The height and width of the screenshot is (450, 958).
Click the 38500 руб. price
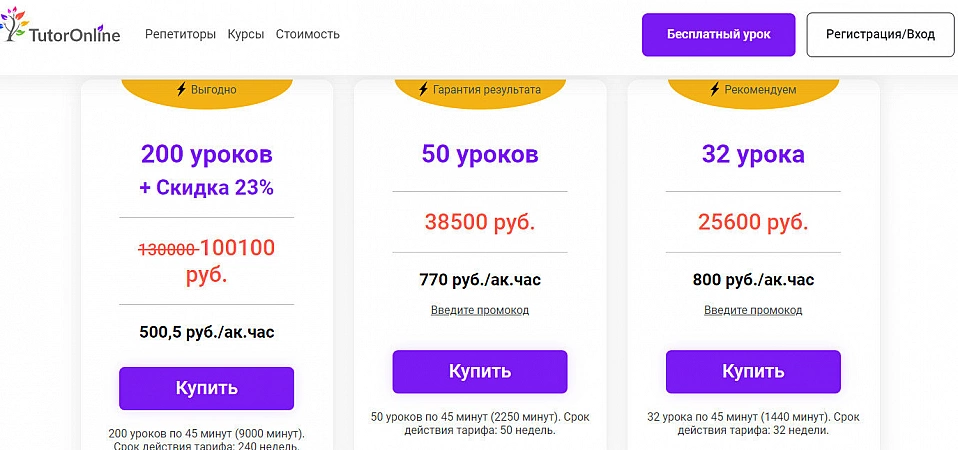tap(480, 221)
